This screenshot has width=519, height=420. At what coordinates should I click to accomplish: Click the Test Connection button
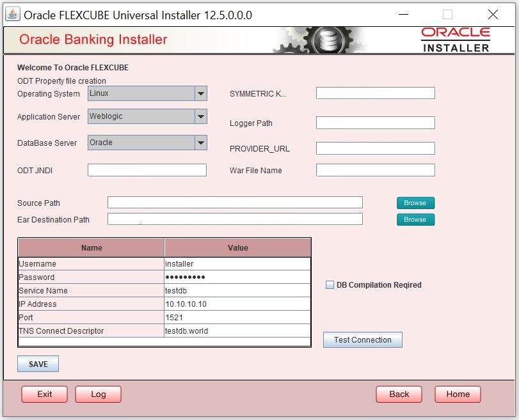tap(363, 339)
